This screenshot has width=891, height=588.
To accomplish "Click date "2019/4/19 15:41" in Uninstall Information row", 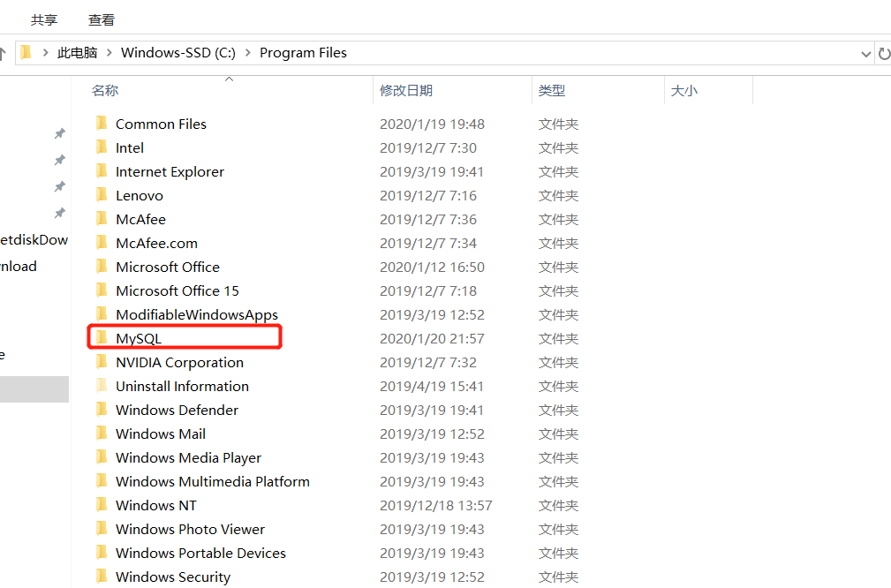I will (x=432, y=387).
